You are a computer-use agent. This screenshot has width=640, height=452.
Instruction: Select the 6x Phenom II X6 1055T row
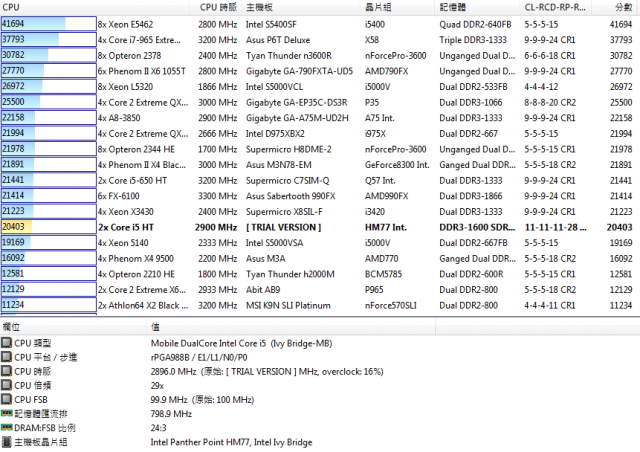pyautogui.click(x=320, y=71)
